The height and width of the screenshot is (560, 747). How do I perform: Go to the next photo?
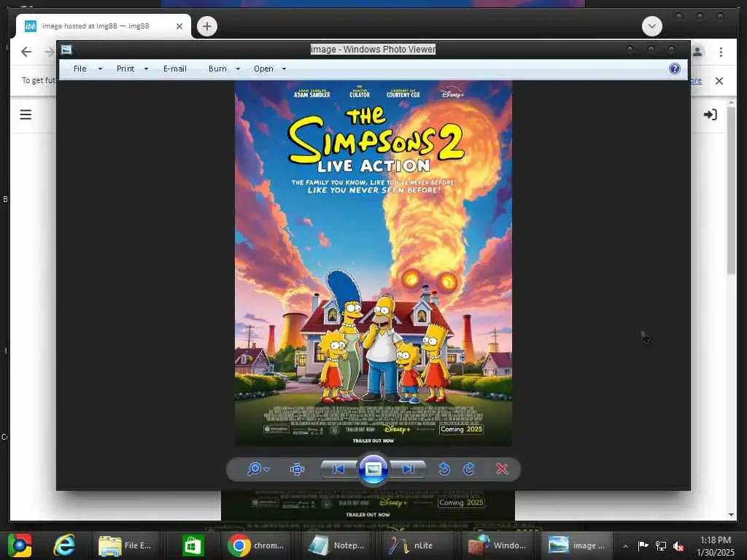408,469
